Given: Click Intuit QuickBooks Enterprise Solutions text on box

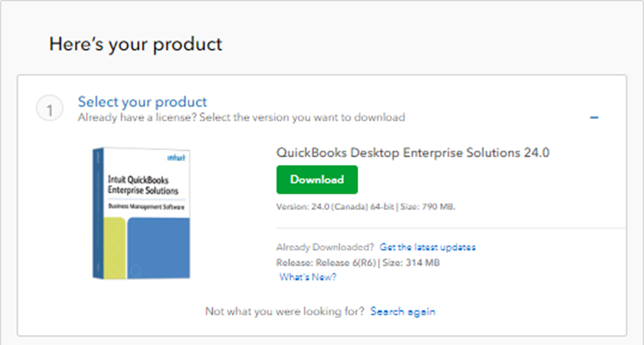Looking at the screenshot, I should coord(143,185).
